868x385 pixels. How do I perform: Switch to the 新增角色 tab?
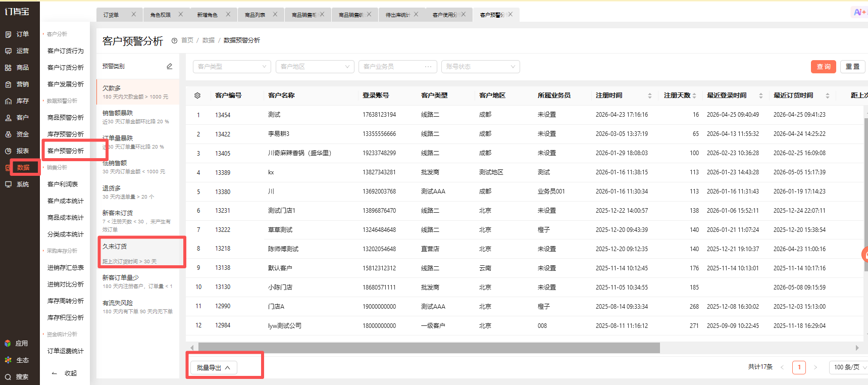tap(208, 15)
